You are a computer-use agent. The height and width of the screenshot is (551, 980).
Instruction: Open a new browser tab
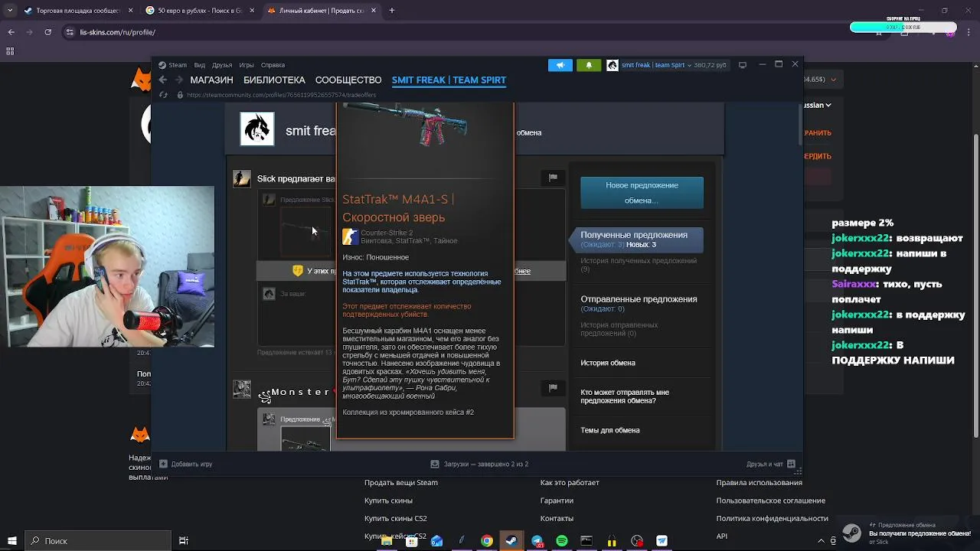(392, 11)
